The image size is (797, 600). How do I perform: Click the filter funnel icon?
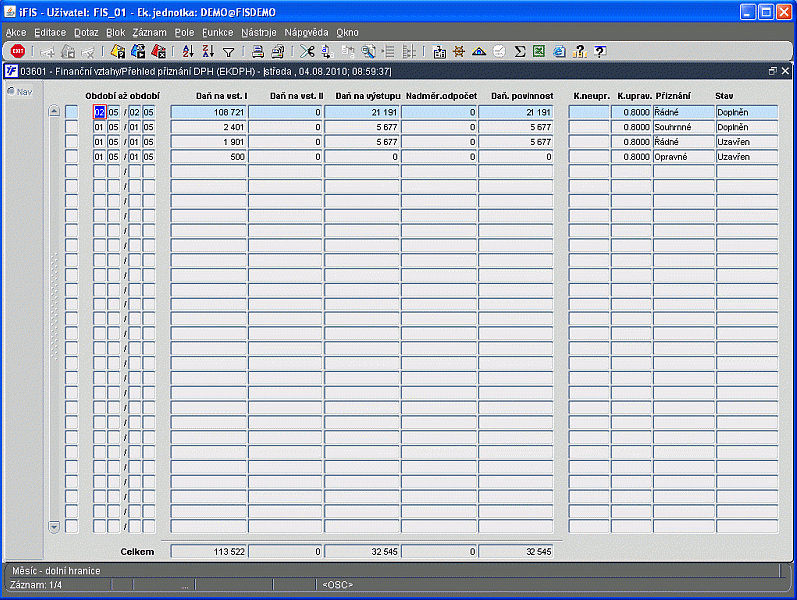pyautogui.click(x=229, y=52)
